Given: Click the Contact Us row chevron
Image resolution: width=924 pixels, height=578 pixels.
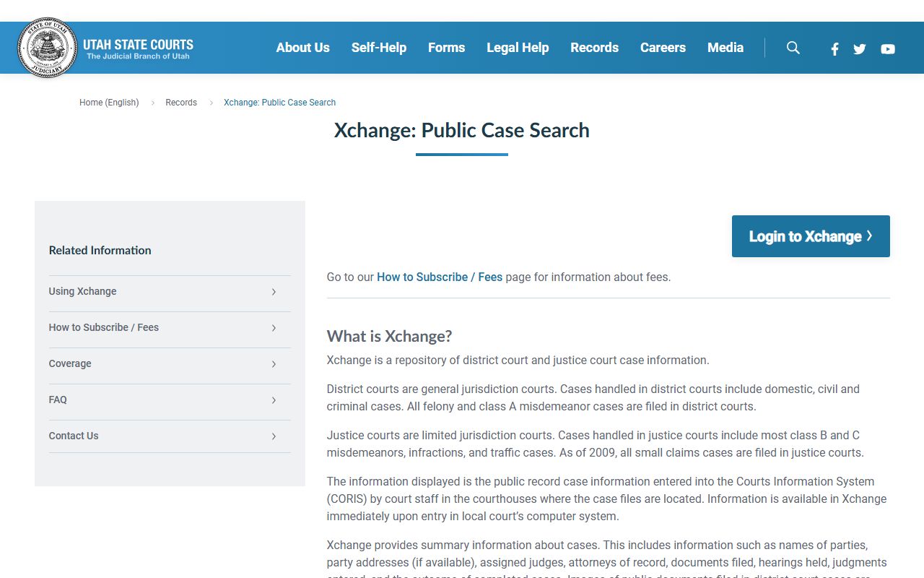Looking at the screenshot, I should pos(274,436).
